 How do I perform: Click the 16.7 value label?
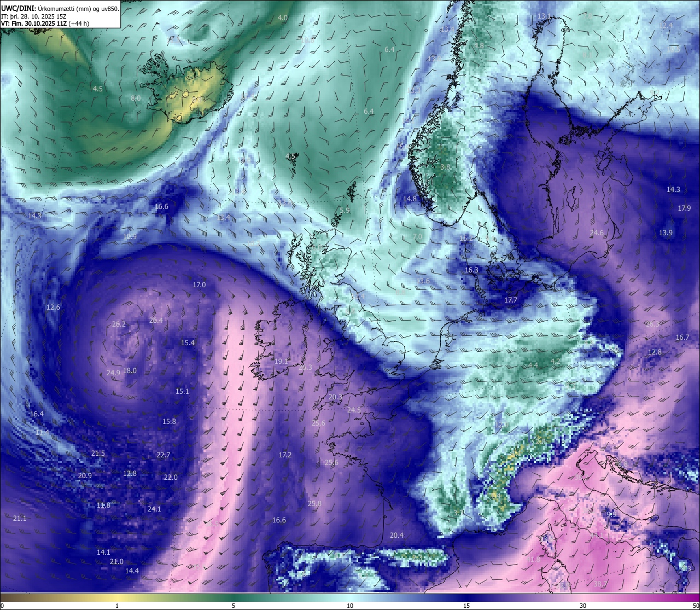[682, 338]
